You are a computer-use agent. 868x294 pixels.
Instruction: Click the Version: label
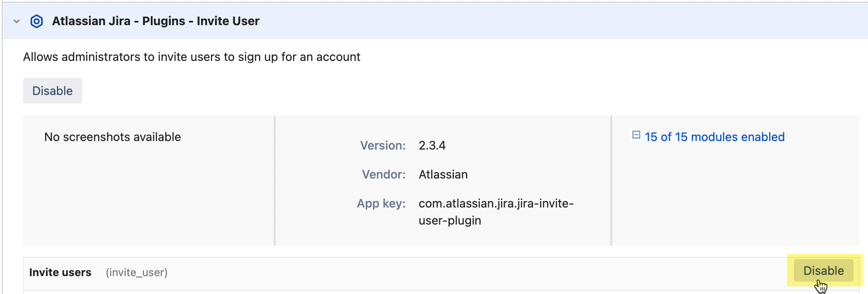[x=383, y=145]
